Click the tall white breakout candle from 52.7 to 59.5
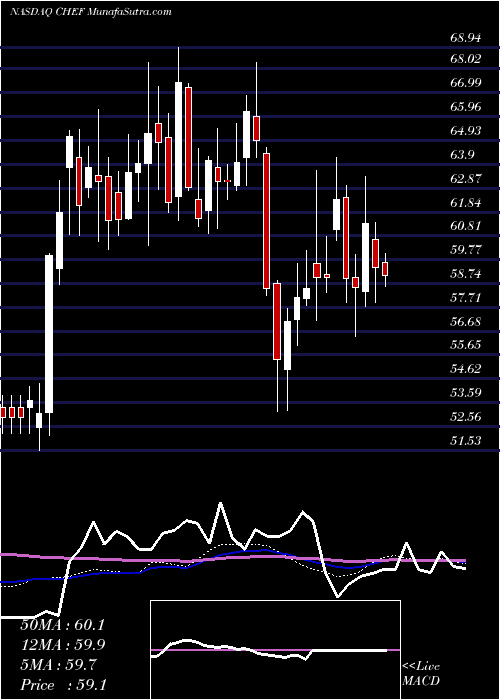Viewport: 500px width, 700px height. (x=49, y=334)
